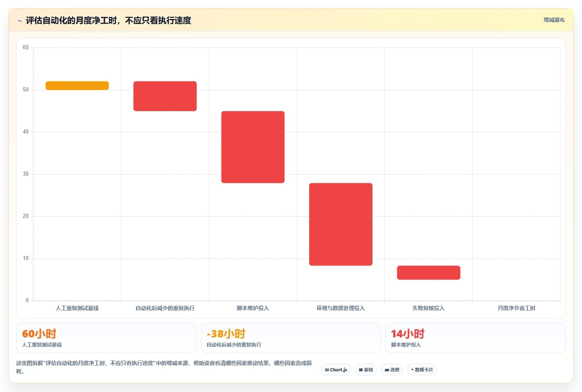This screenshot has width=582, height=392.
Task: Click 脚本维护投入 caption under 14小时
Action: tap(406, 345)
